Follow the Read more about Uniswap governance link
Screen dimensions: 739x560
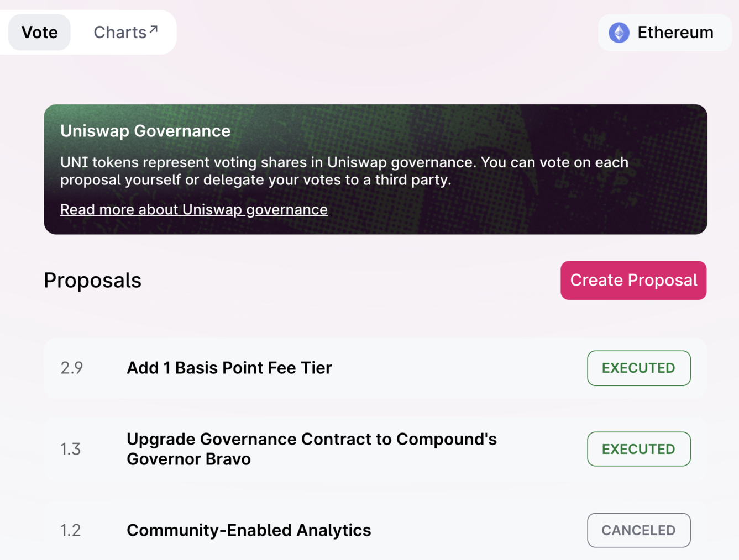tap(194, 209)
